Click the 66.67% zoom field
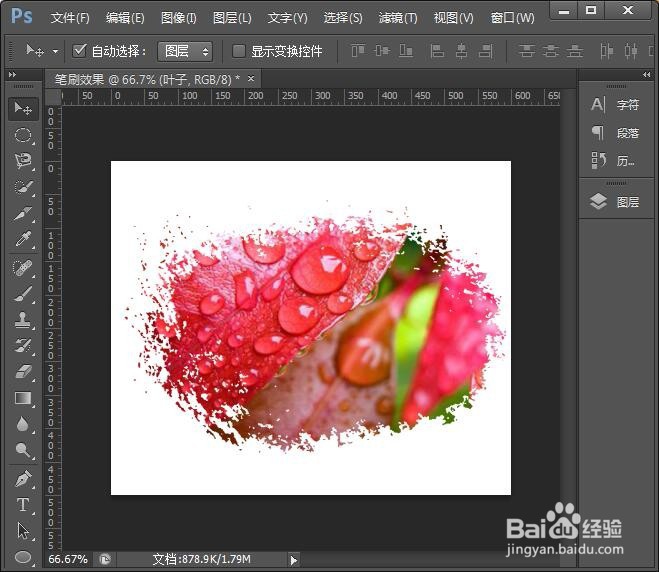Screen dimensions: 659x572 68,559
